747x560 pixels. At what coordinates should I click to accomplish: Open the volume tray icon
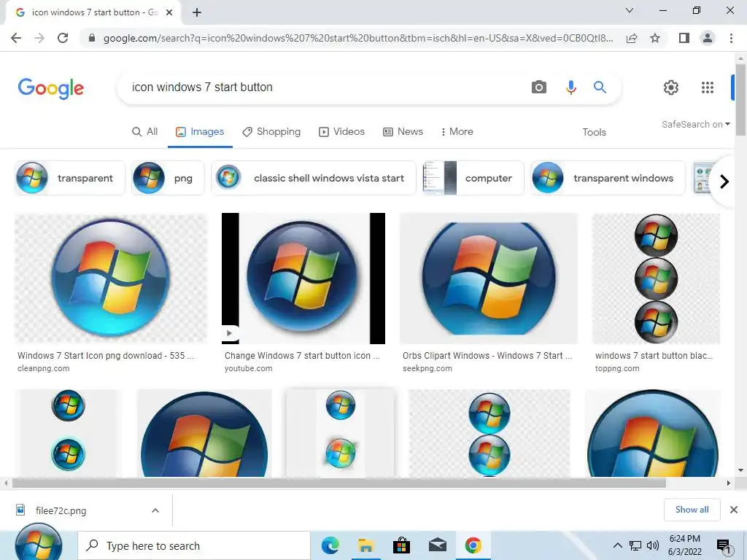[x=653, y=545]
